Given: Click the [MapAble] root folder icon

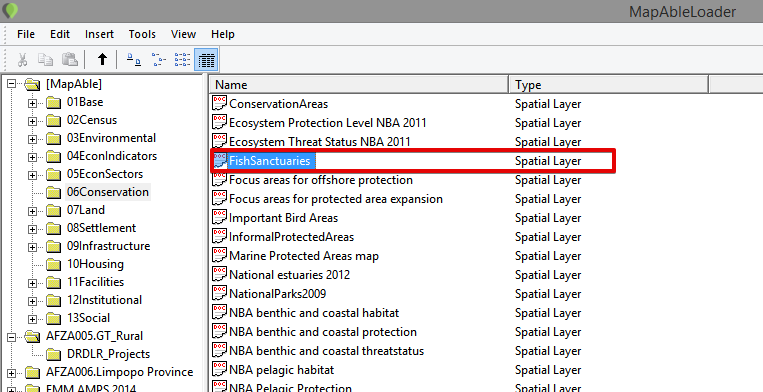Looking at the screenshot, I should (32, 85).
